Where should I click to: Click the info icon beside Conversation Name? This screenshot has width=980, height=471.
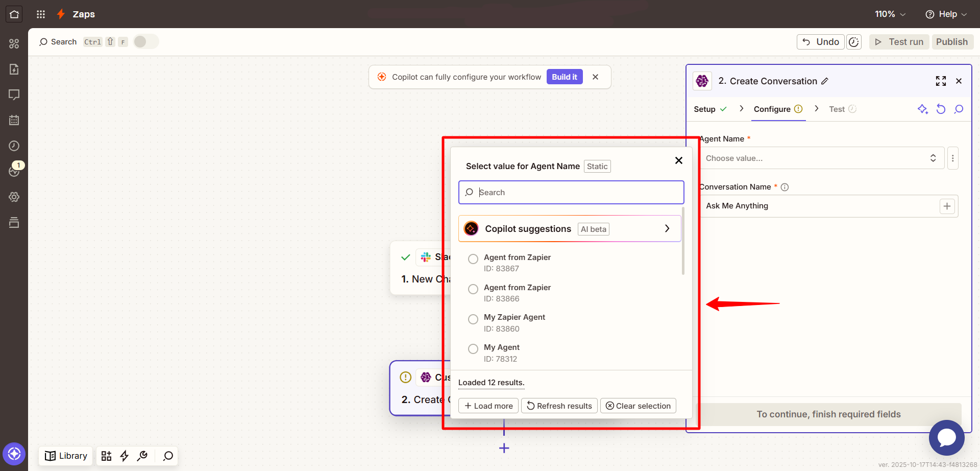(785, 187)
